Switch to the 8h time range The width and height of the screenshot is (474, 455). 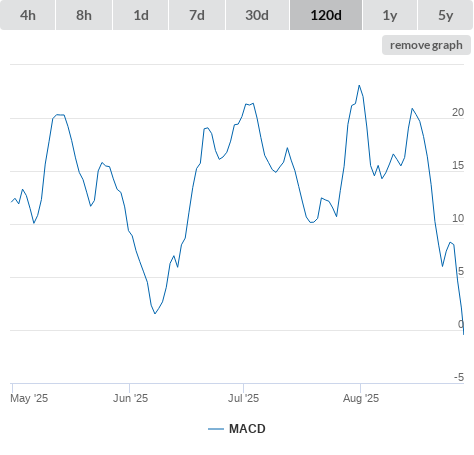pyautogui.click(x=84, y=15)
